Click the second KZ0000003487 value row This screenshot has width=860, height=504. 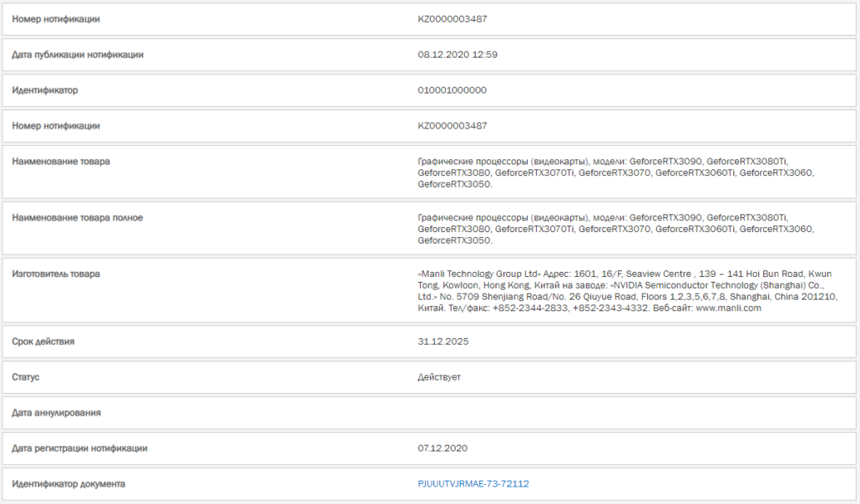(x=453, y=126)
